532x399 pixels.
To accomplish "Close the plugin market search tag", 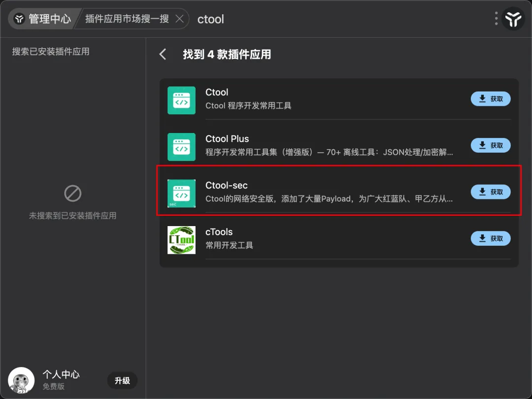I will (x=179, y=19).
